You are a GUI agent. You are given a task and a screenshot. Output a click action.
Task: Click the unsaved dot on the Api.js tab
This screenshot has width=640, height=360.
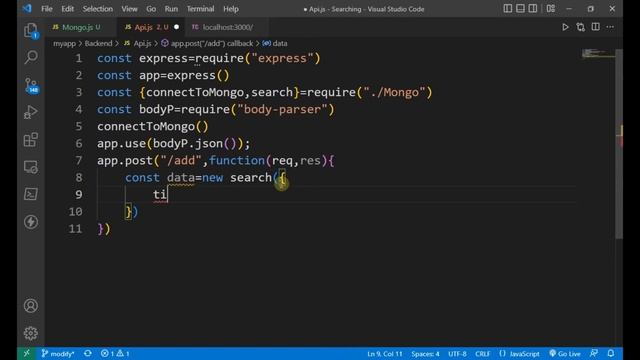[176, 27]
